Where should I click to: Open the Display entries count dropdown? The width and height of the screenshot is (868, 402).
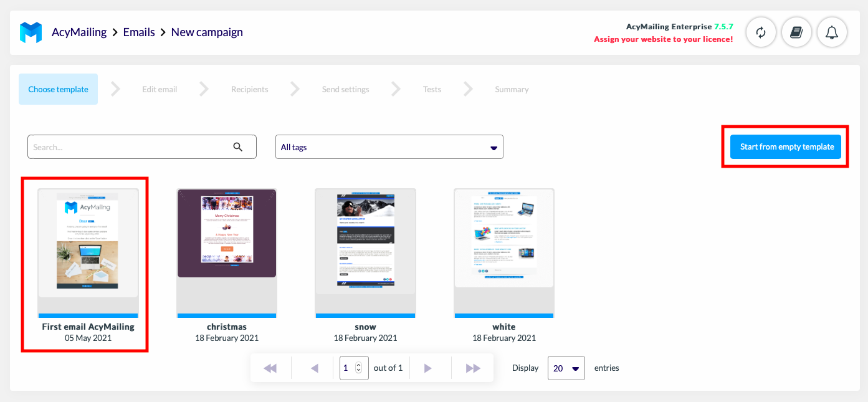(566, 368)
